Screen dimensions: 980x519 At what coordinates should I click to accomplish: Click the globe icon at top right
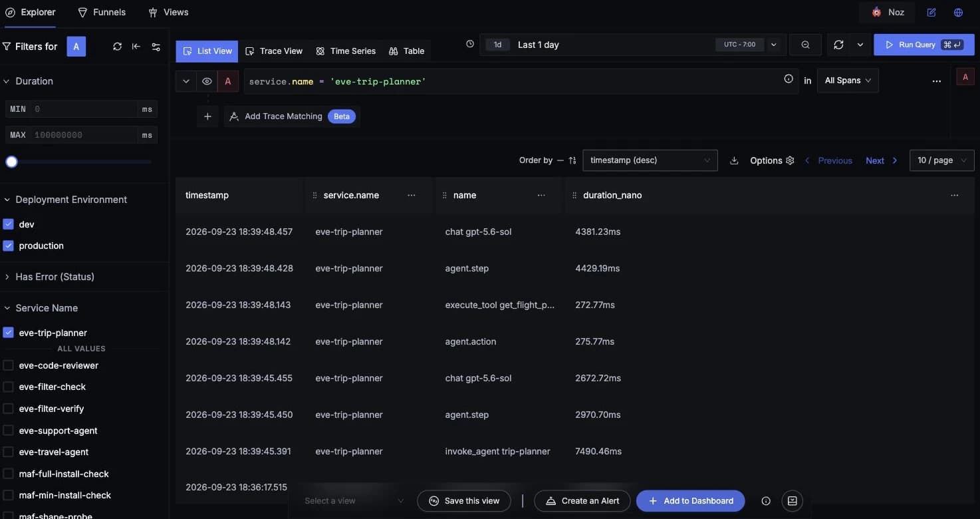click(x=958, y=12)
